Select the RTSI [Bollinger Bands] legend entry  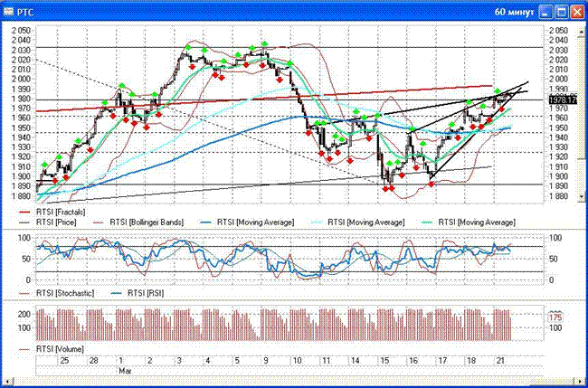138,222
